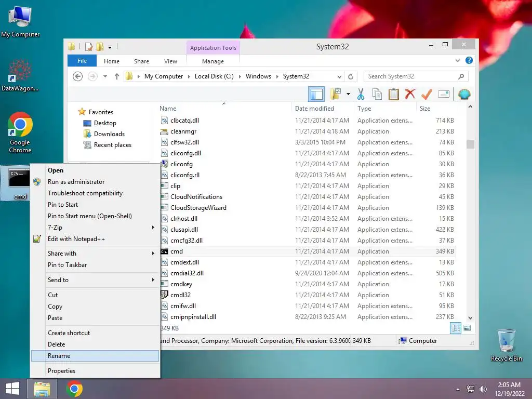
Task: Click the folder icon in the title bar
Action: coord(71,46)
